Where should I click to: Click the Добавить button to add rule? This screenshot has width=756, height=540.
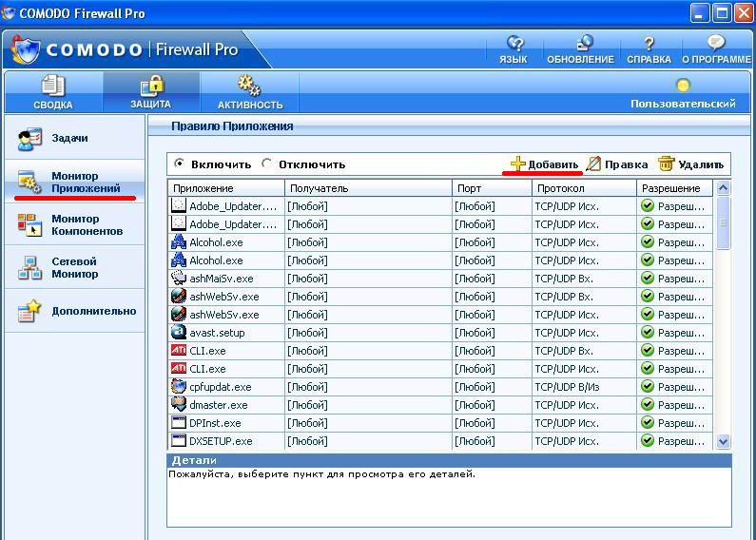point(544,164)
